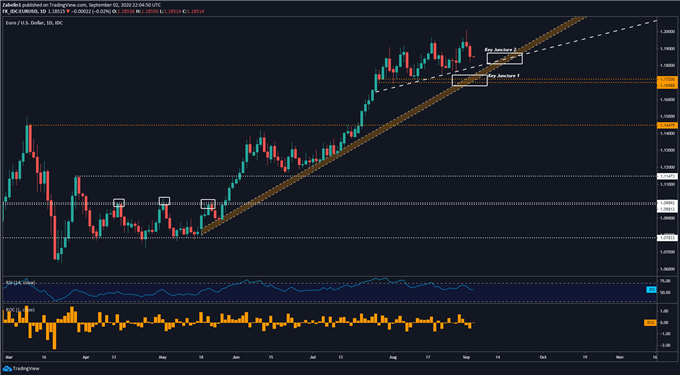Click the FX_IDC:EURUSD symbol text
Screen dimensions: 680x375
[x=19, y=11]
